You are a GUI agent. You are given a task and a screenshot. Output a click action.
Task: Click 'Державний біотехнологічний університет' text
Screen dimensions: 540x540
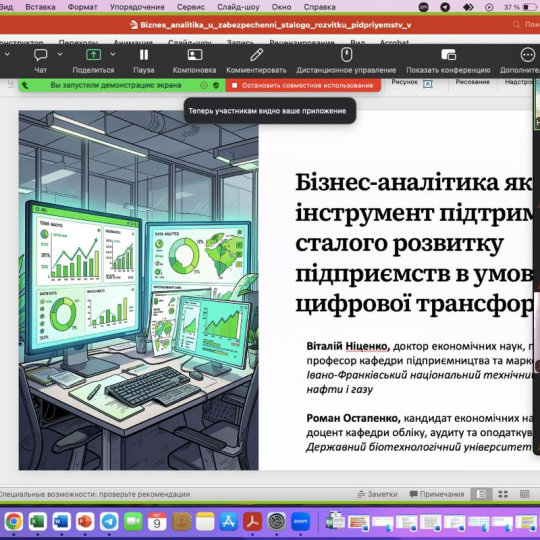419,447
